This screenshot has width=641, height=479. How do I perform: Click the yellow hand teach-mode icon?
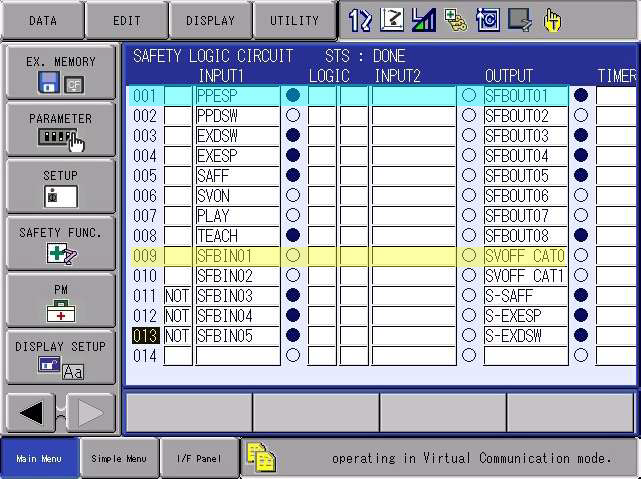(552, 20)
